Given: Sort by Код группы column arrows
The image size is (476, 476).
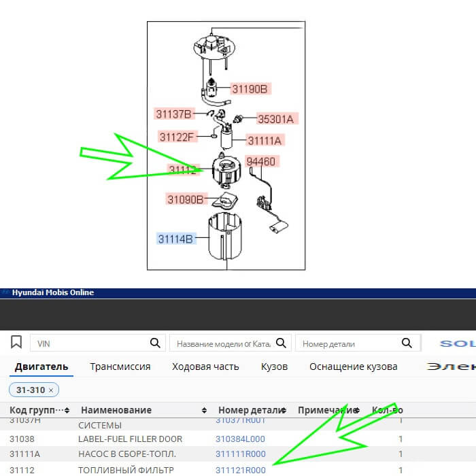Looking at the screenshot, I should coord(67,411).
